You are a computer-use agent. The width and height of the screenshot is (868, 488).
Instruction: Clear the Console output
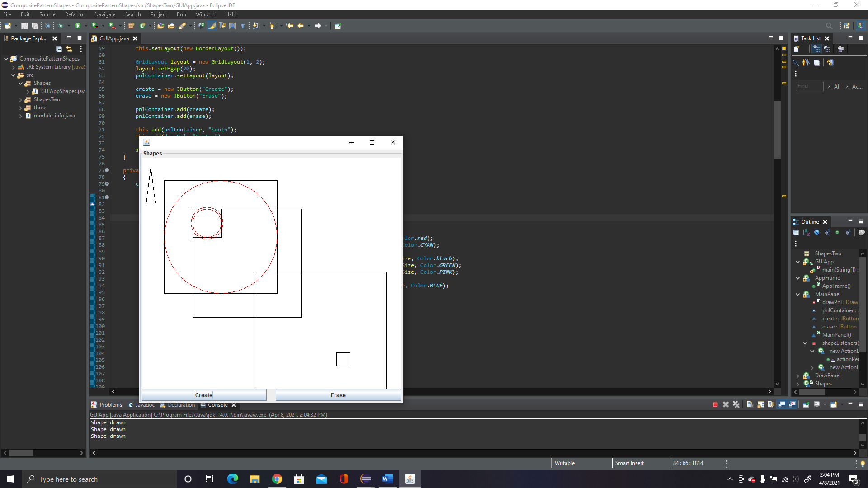(x=750, y=404)
